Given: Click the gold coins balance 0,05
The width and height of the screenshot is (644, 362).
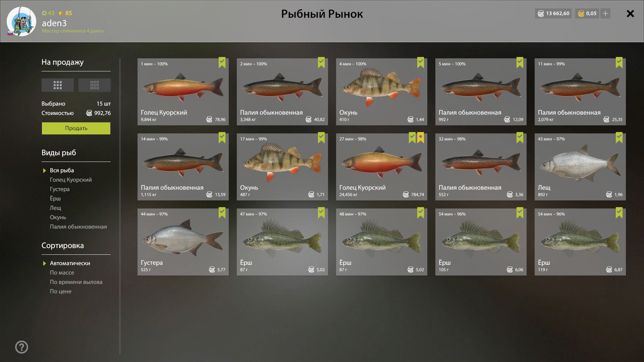Looking at the screenshot, I should (587, 13).
